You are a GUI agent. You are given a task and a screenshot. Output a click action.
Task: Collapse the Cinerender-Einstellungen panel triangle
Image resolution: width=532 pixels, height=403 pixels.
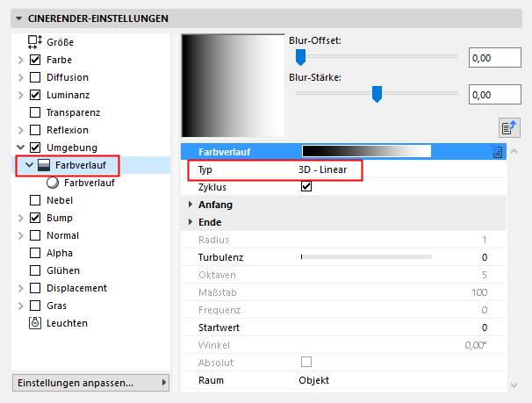(19, 18)
